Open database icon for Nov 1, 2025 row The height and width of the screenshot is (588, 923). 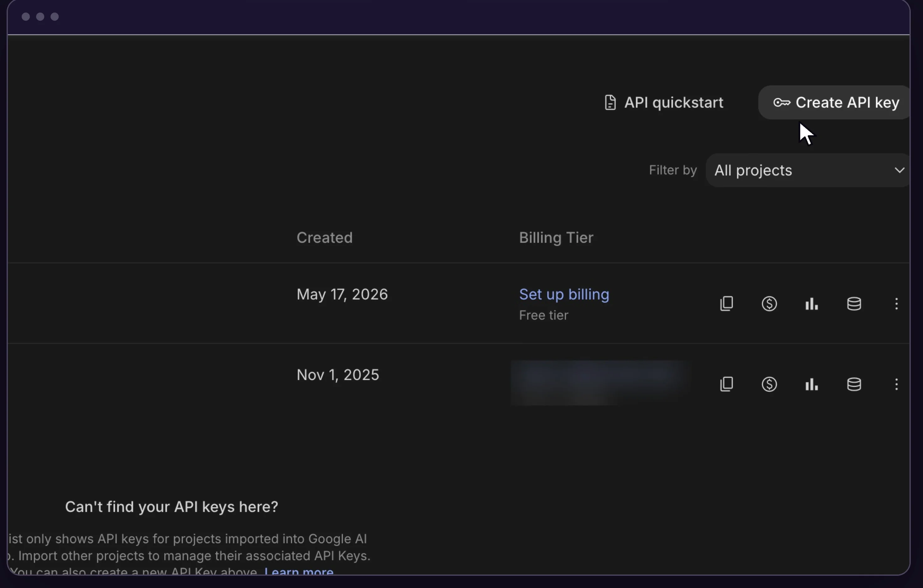[854, 384]
